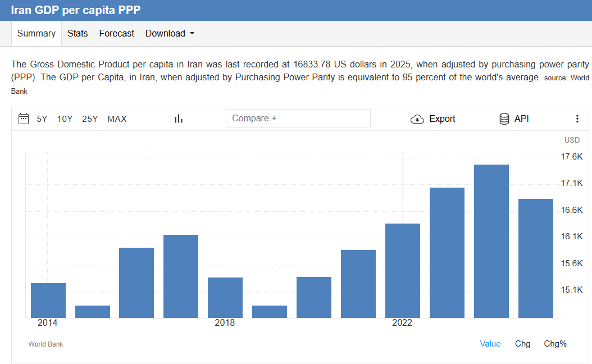Select the Summary tab
592x364 pixels.
[x=37, y=33]
